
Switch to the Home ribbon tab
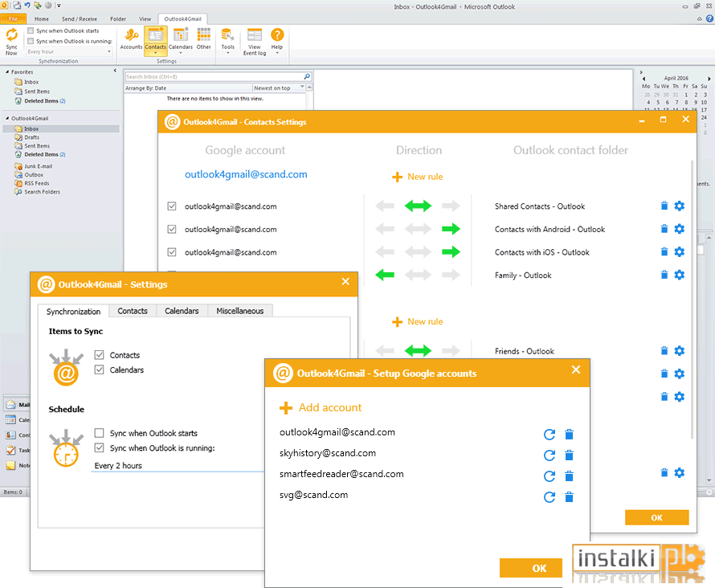(42, 18)
